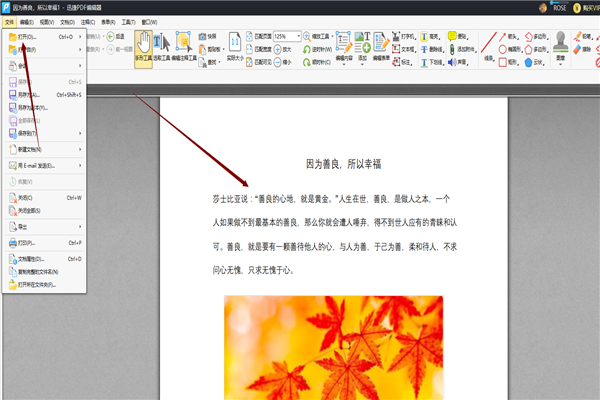Select the Edit Annotation tool (编辑注释工具)
The height and width of the screenshot is (400, 600).
[184, 47]
